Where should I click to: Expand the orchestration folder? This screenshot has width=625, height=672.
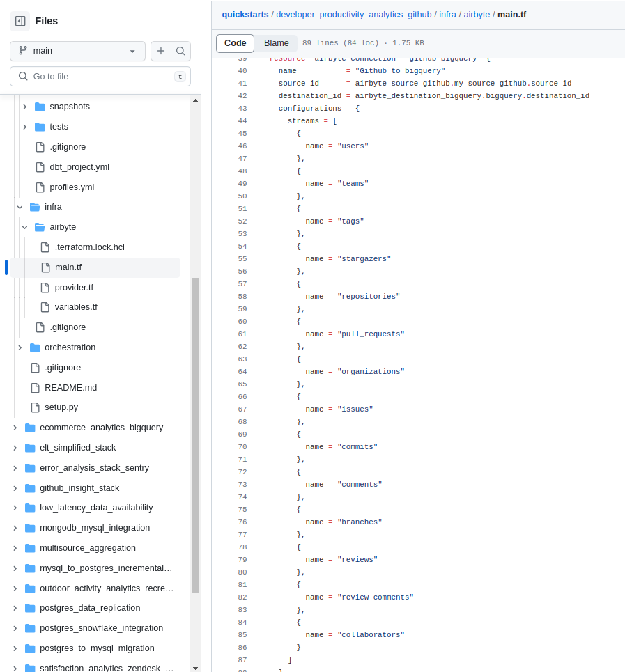click(x=20, y=347)
